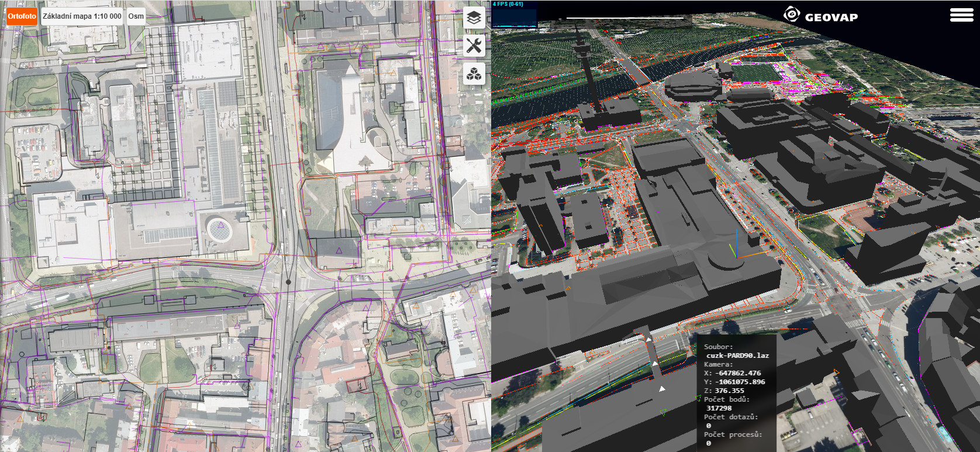
Task: Click the file name cuzk-PARD90.laz
Action: tap(737, 356)
